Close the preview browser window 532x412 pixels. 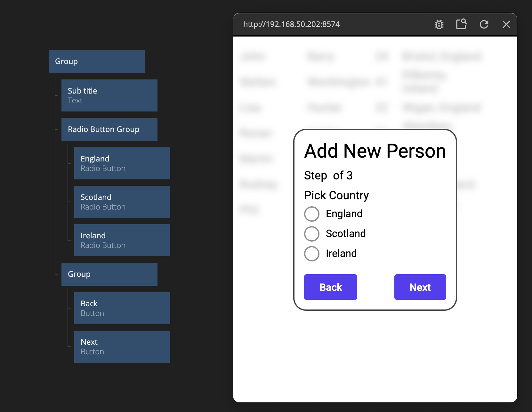click(506, 24)
